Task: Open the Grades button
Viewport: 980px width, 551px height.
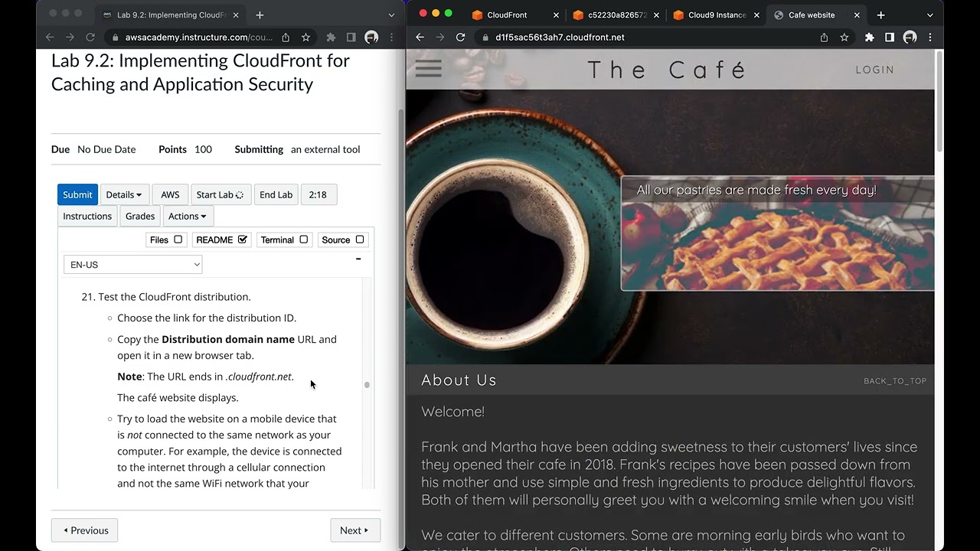Action: [x=140, y=216]
